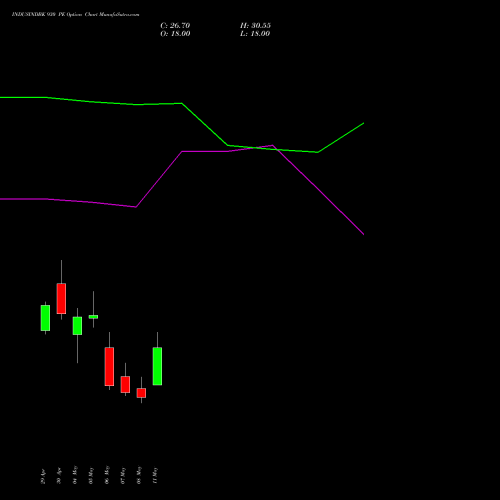Click the 11 May green candlestick
This screenshot has width=500, height=500.
157,366
